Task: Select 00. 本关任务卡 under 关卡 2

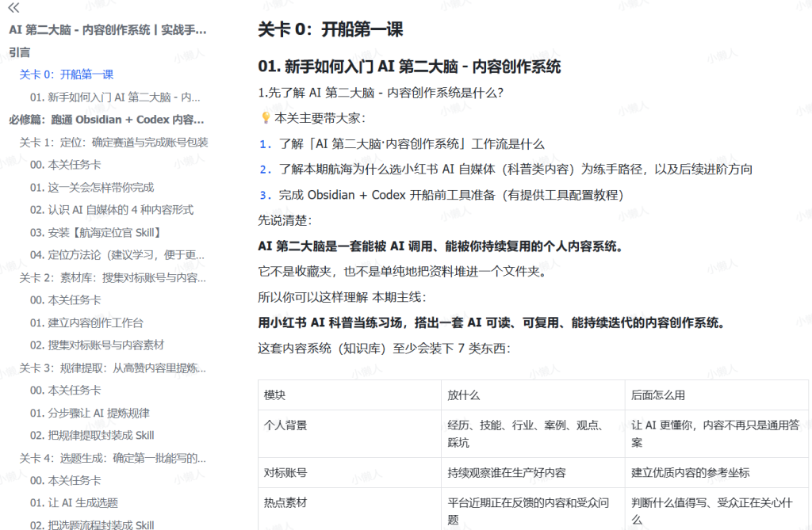Action: tap(65, 300)
